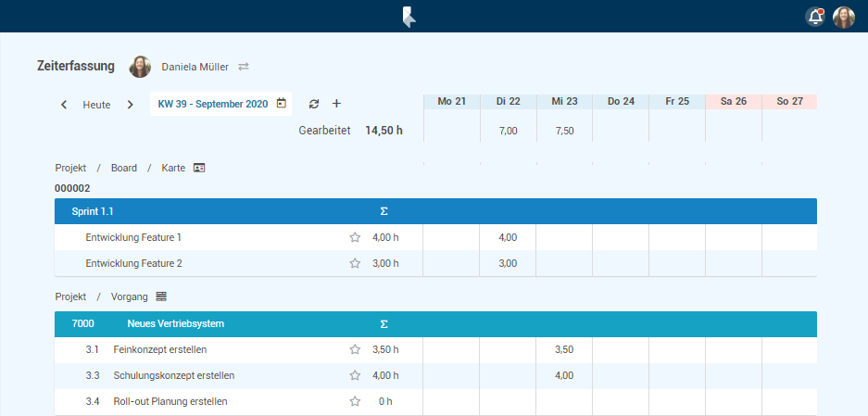The height and width of the screenshot is (416, 868).
Task: Click the plus icon to add entry
Action: (x=336, y=104)
